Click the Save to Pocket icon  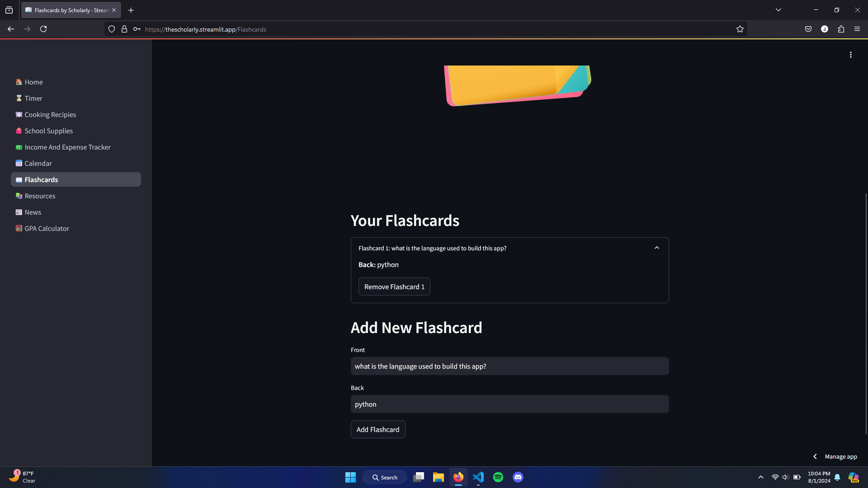point(808,29)
